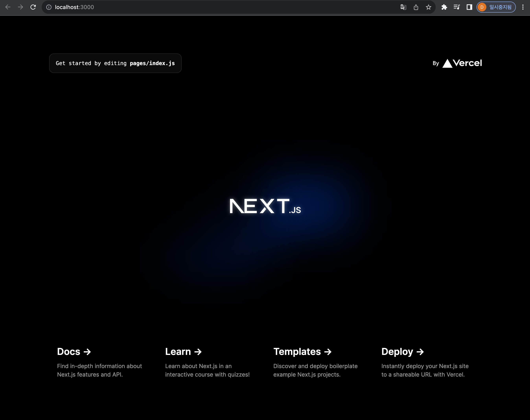530x420 pixels.
Task: Reload the localhost page
Action: pyautogui.click(x=33, y=7)
